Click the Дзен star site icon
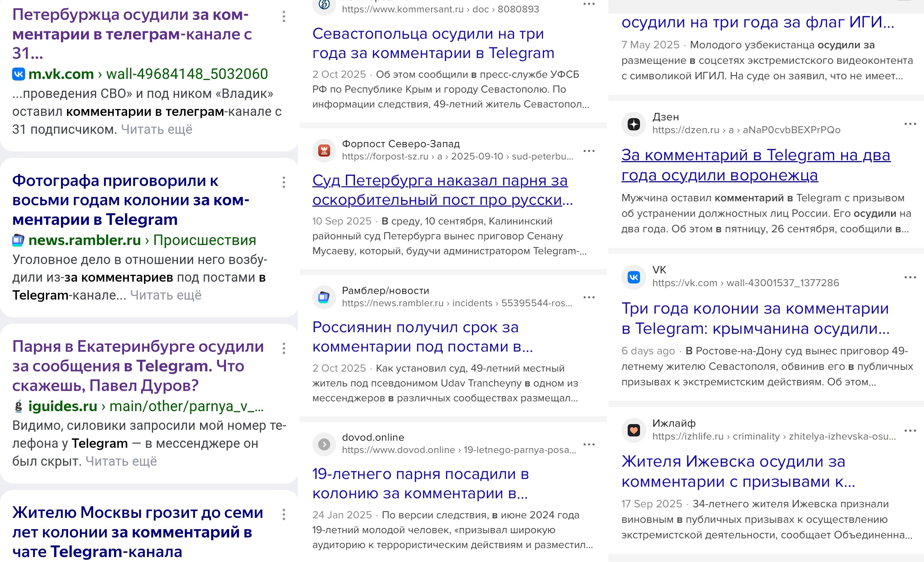This screenshot has width=924, height=562. (634, 124)
